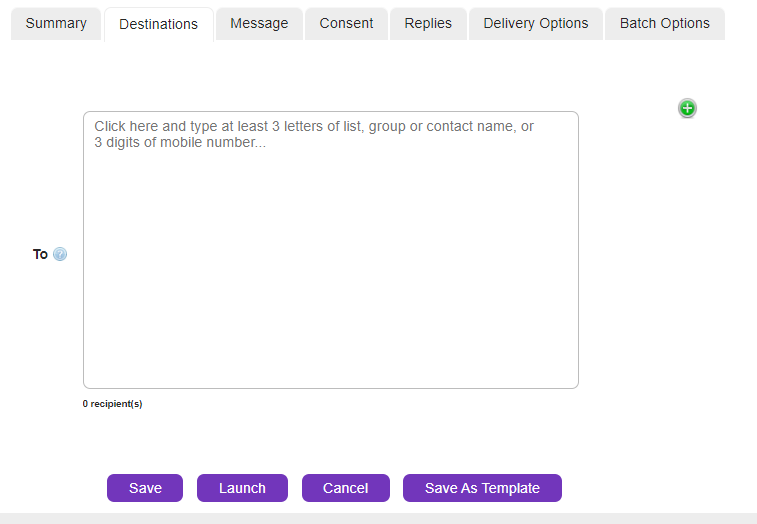
Task: Click the 0 recipient(s) counter
Action: click(112, 404)
